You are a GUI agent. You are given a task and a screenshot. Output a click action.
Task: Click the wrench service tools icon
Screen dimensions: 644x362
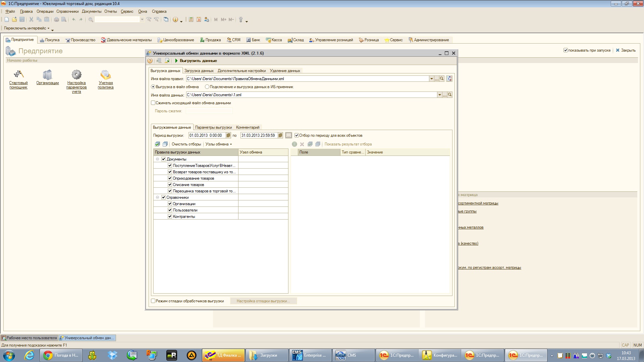[241, 20]
